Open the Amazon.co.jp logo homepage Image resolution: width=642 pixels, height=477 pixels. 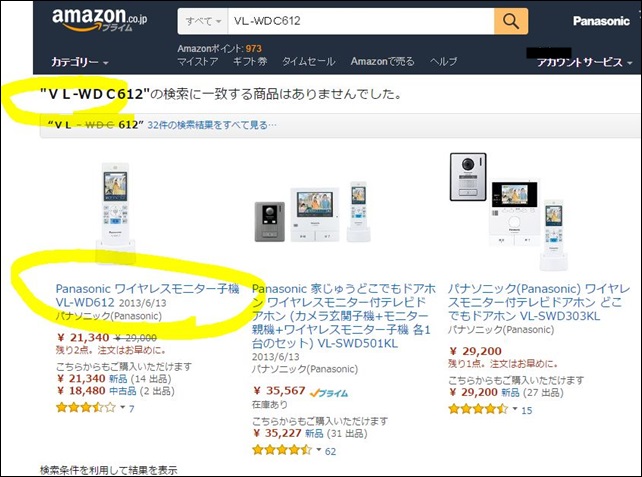click(x=99, y=19)
